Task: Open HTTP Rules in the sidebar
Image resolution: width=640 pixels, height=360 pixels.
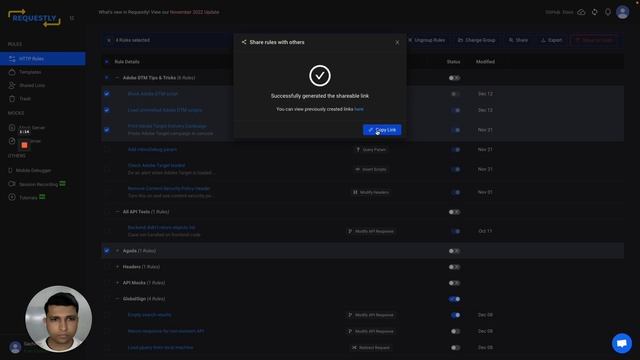Action: pos(42,59)
